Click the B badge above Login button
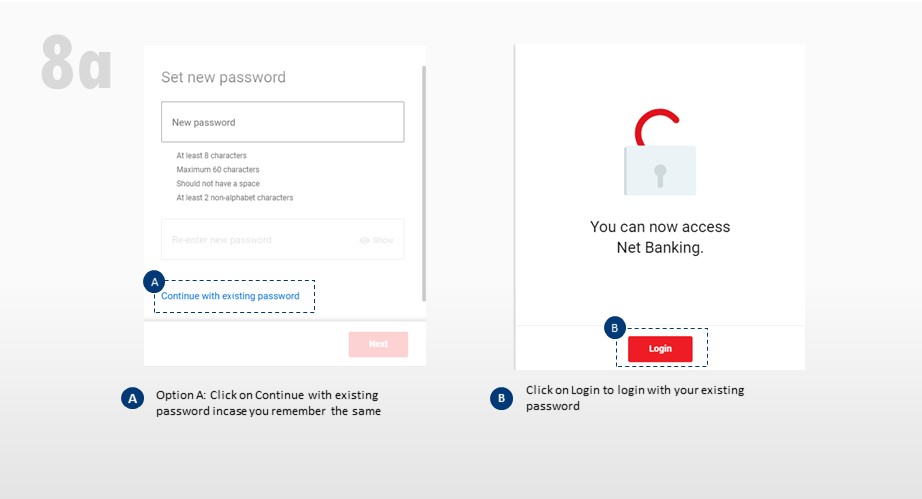922x499 pixels. tap(615, 327)
